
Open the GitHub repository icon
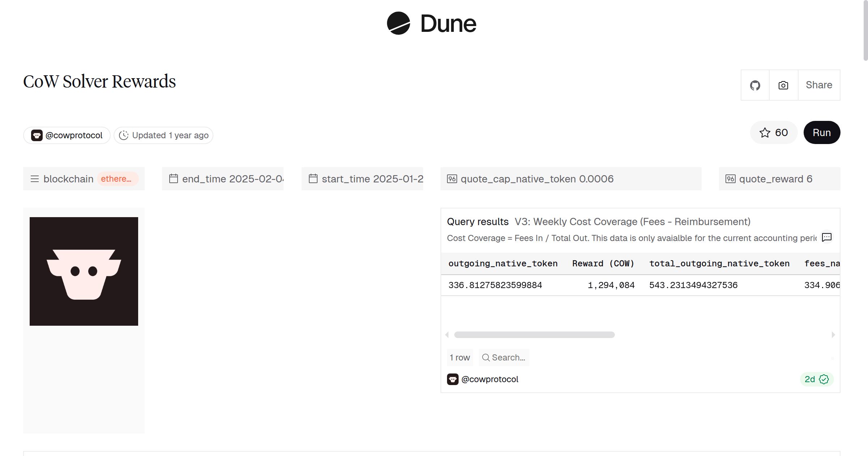point(755,85)
